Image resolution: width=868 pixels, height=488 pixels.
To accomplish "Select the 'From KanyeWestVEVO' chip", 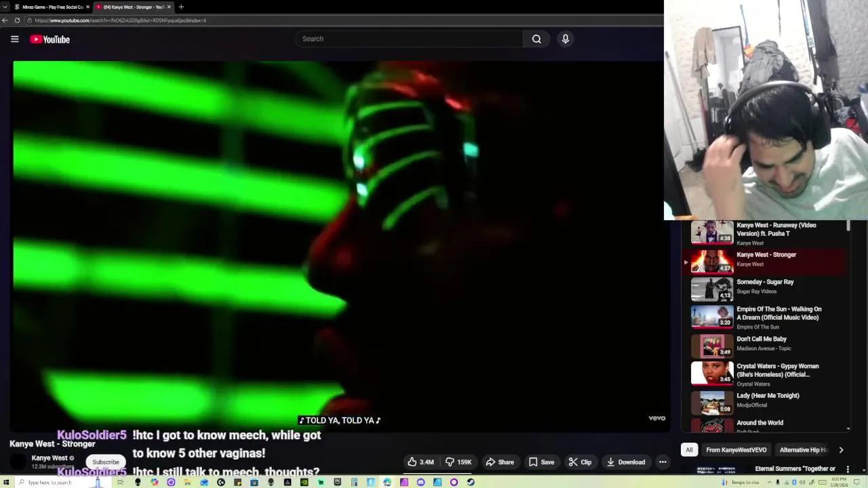I will (x=736, y=450).
